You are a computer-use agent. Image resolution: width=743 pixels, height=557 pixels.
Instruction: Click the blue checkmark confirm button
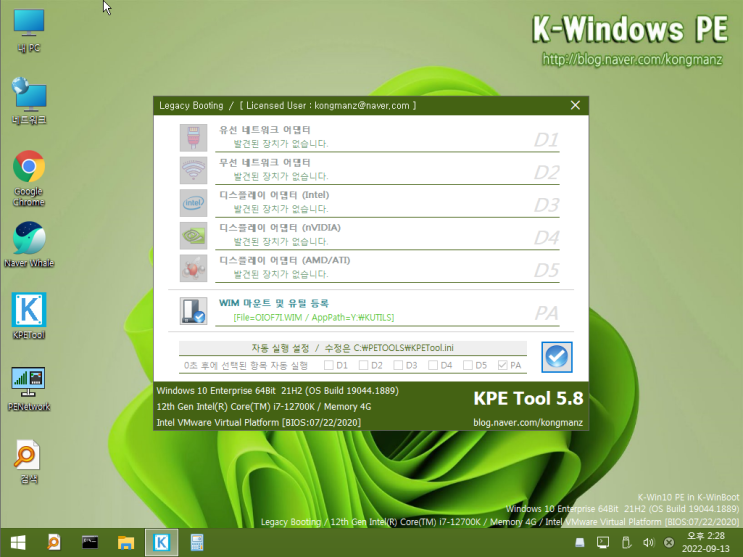pyautogui.click(x=557, y=357)
